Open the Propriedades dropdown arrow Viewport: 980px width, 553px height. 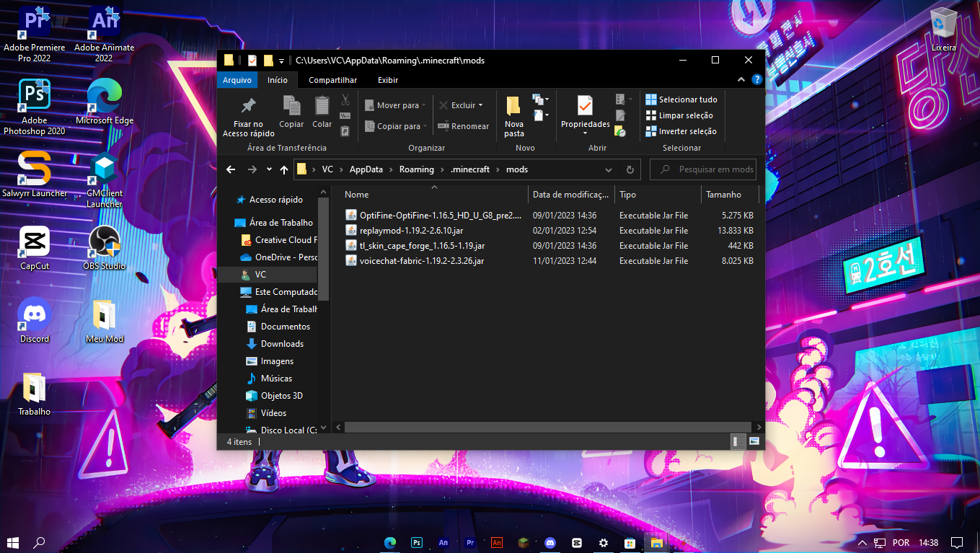(585, 133)
